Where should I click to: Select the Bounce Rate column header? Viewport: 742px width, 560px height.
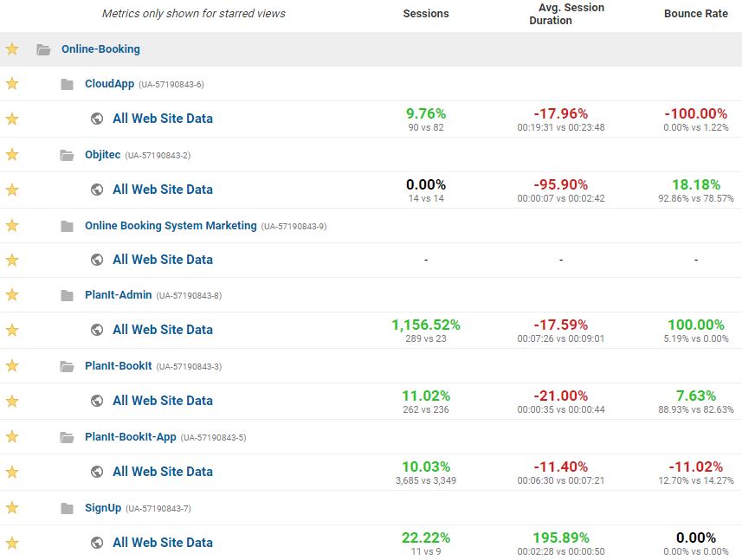[x=696, y=14]
